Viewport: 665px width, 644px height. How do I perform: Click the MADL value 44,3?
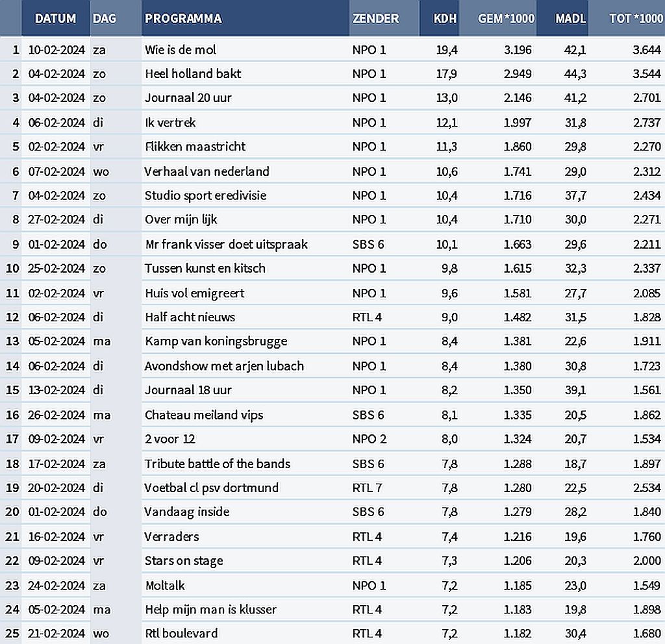click(x=575, y=74)
